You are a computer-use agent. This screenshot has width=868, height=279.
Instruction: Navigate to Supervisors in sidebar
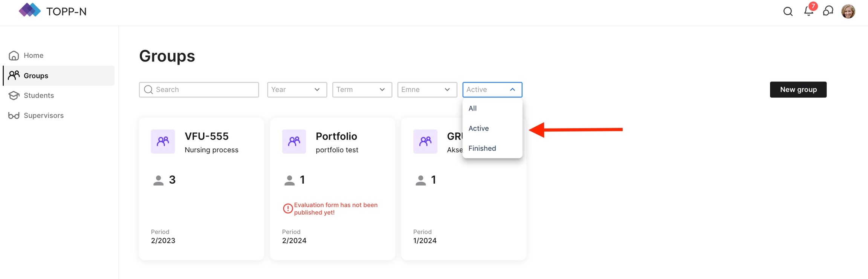[43, 115]
